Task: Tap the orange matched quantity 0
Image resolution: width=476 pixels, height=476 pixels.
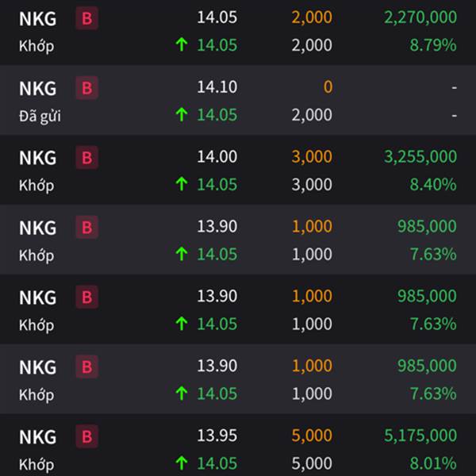Action: (x=328, y=86)
